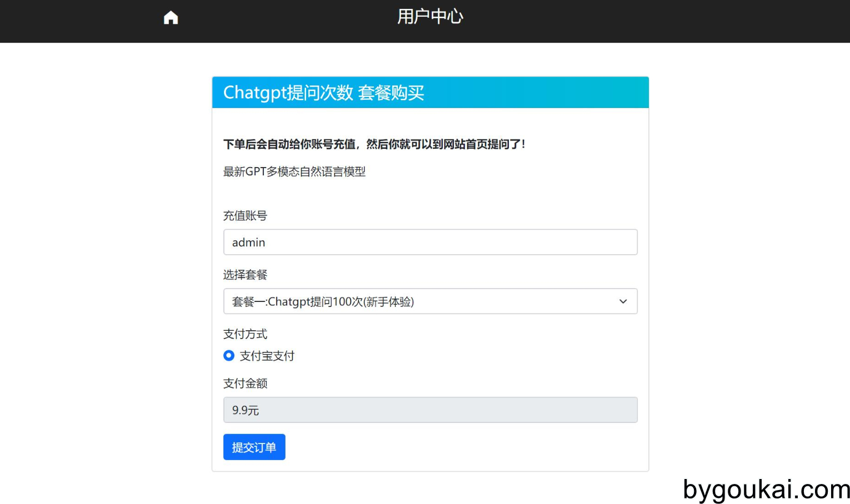The width and height of the screenshot is (850, 504).
Task: Click the 支付方式 section label
Action: [x=245, y=334]
